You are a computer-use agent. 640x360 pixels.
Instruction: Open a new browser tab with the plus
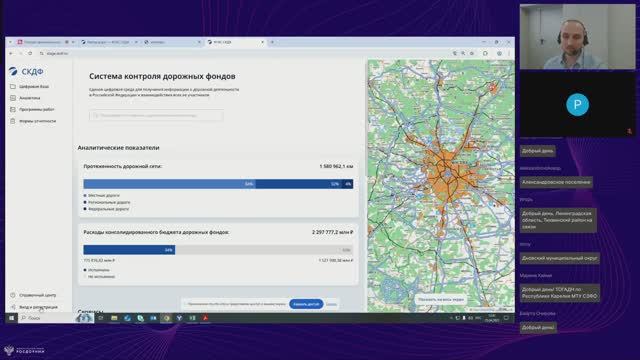click(x=272, y=42)
